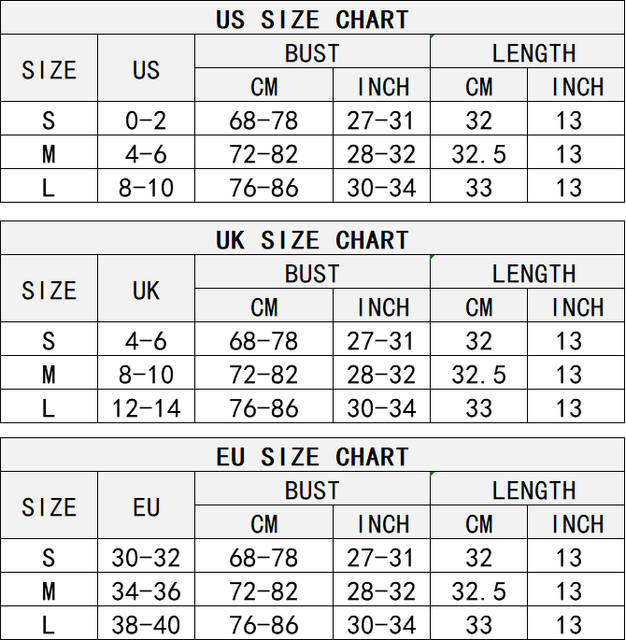The image size is (626, 640).
Task: Click the BUST header in US chart
Action: [x=312, y=52]
